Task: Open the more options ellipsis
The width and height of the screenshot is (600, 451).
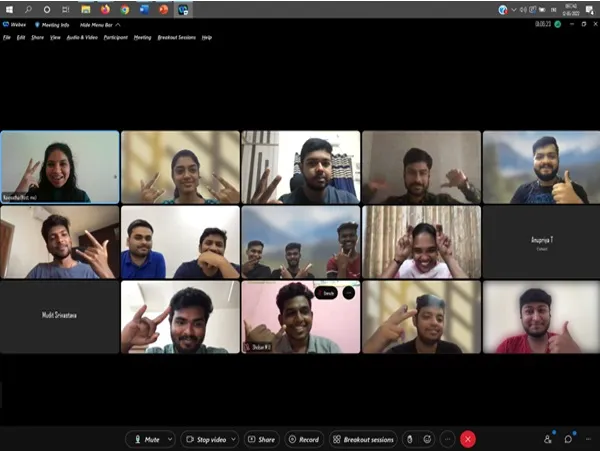Action: point(447,439)
